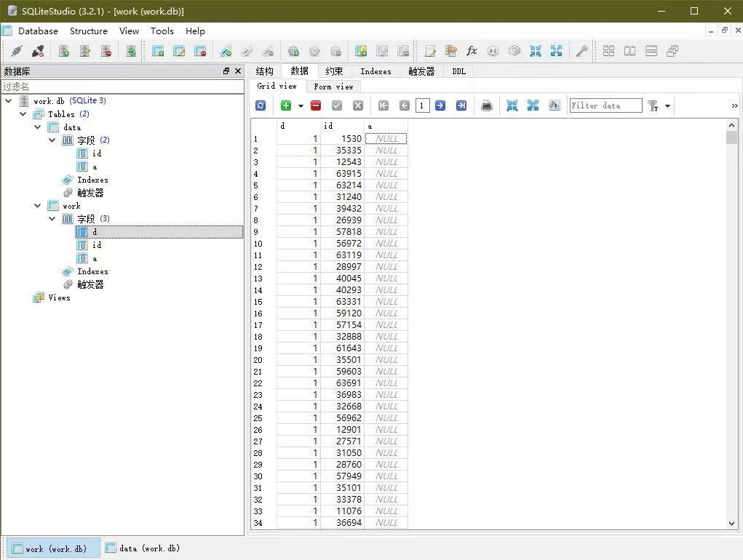Screen dimensions: 743x560
Task: Click the page number box showing 1
Action: click(422, 105)
